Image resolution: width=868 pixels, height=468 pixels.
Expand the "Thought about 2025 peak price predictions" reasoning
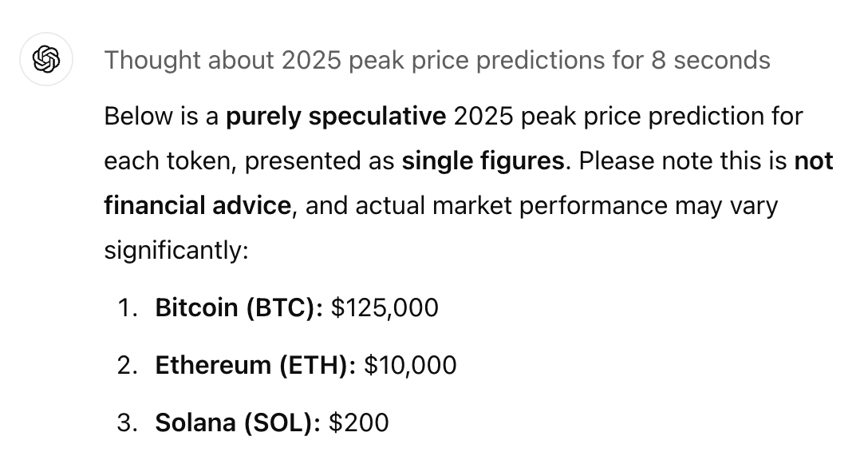point(437,60)
